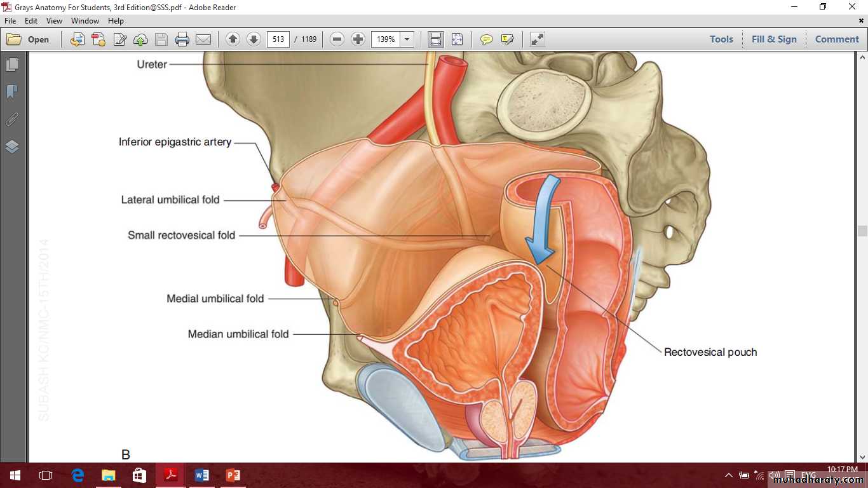Select the highlight text tool
This screenshot has width=868, height=488.
507,39
